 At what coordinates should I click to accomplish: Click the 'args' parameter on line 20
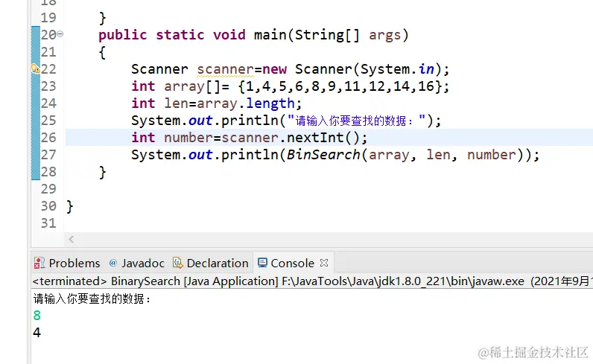click(x=384, y=35)
